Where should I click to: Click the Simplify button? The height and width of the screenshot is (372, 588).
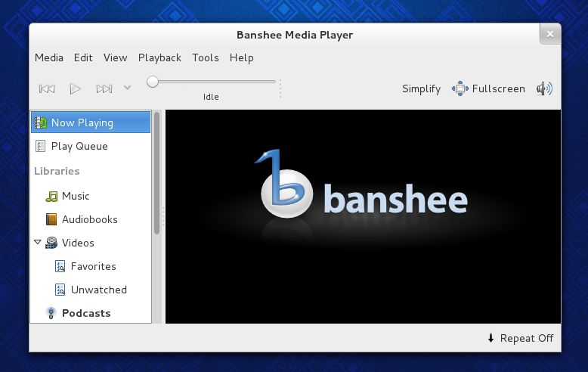coord(421,89)
